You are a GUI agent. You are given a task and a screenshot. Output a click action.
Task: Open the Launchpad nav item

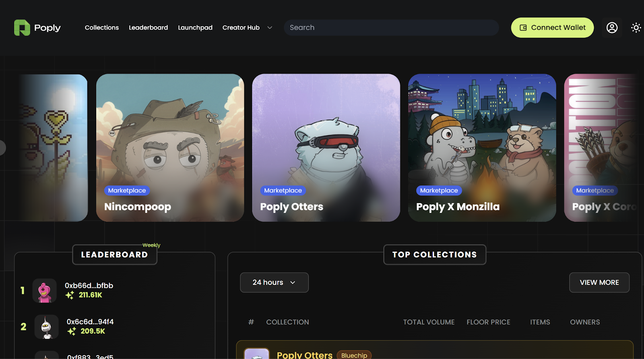195,28
